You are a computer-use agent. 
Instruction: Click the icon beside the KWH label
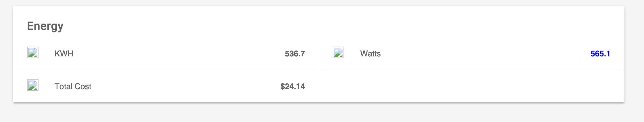pos(33,53)
